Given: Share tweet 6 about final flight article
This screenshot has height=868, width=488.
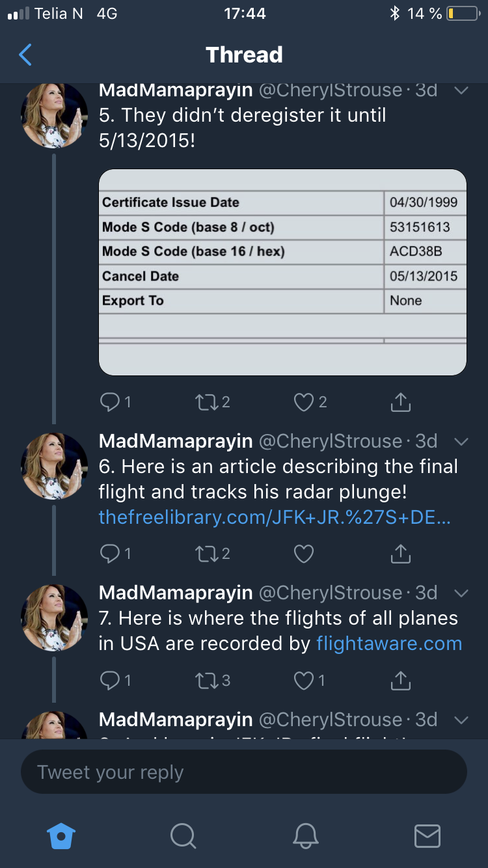Looking at the screenshot, I should coord(400,554).
